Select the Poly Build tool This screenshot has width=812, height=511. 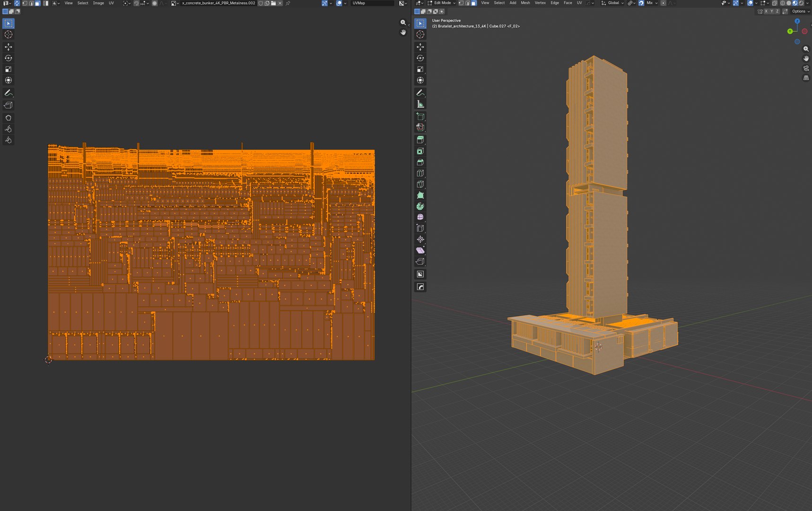pos(420,195)
